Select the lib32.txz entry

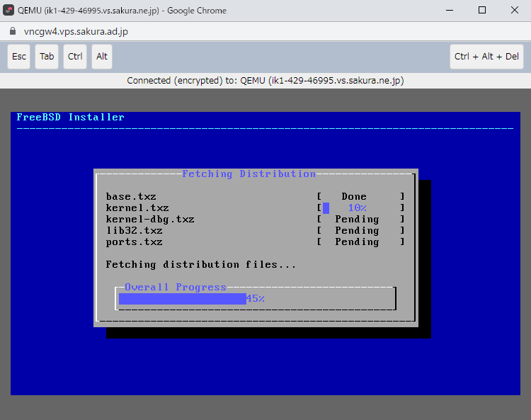tap(134, 231)
